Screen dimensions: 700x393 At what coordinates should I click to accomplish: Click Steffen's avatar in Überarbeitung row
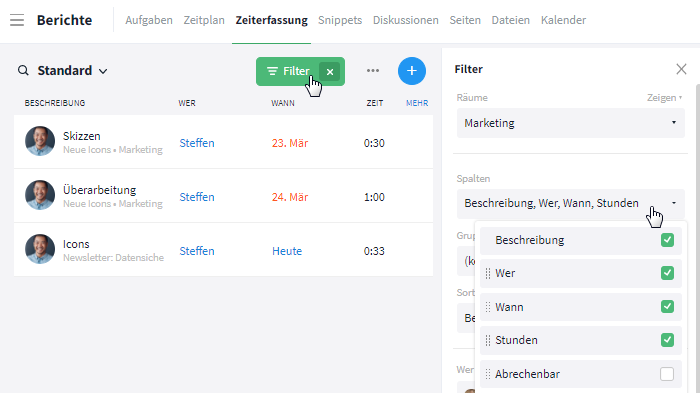tap(40, 195)
